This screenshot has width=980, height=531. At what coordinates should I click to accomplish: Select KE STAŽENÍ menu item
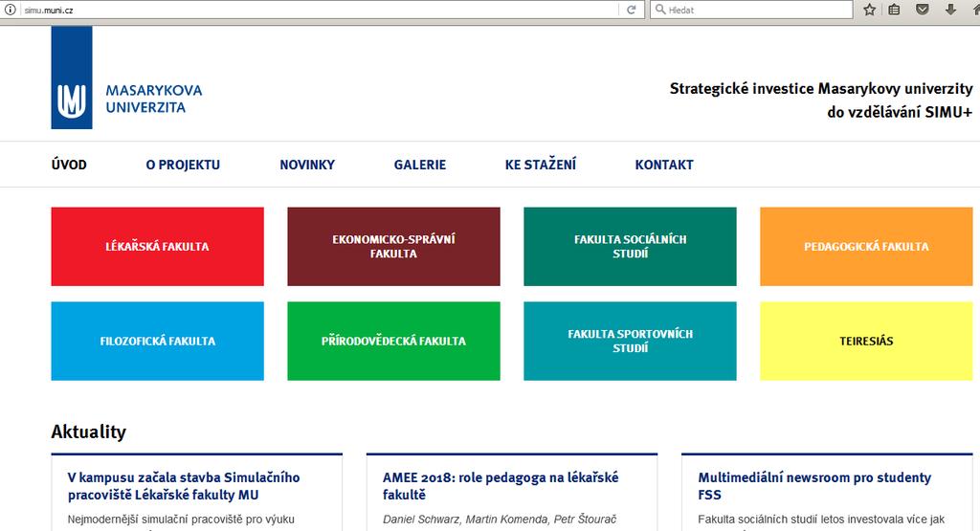tap(541, 165)
